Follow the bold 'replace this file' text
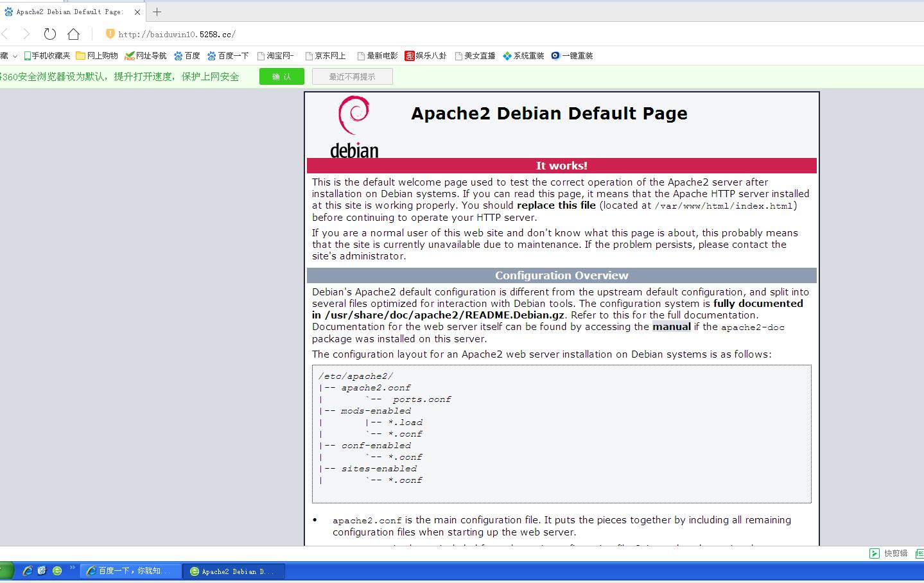Viewport: 924px width, 583px height. (556, 205)
